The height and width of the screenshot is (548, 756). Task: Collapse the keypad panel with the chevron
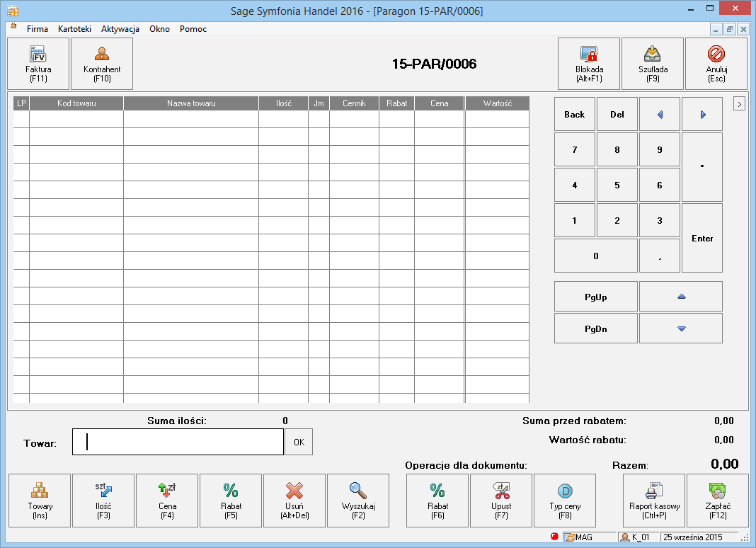tap(739, 103)
